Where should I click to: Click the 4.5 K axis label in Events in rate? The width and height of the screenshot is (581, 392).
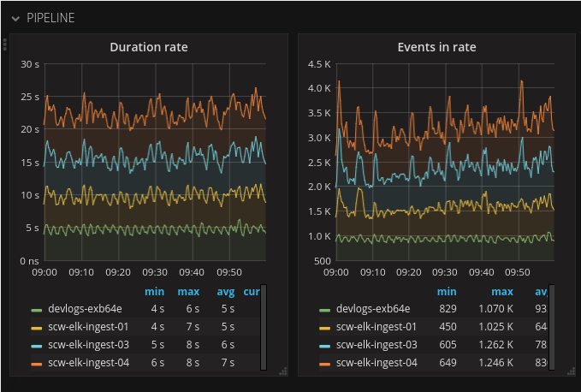coord(319,64)
